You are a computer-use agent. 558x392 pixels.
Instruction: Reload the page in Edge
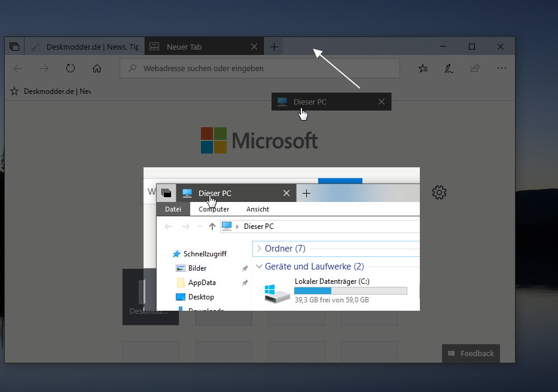pyautogui.click(x=71, y=68)
